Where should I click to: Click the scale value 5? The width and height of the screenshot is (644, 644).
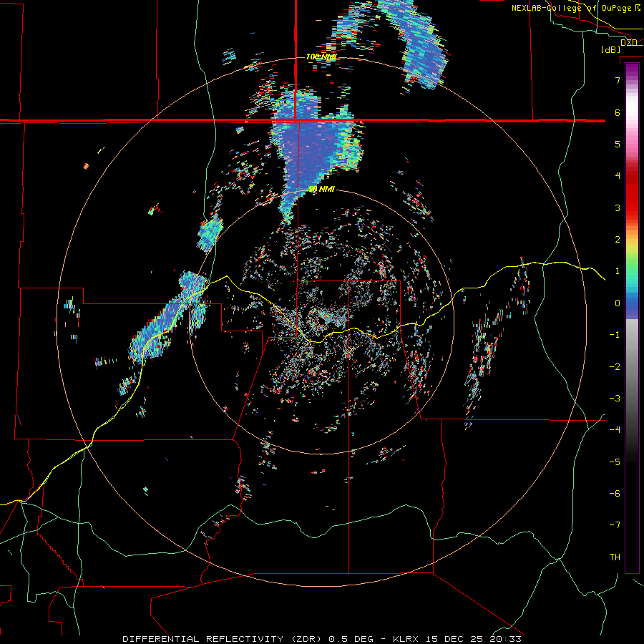click(x=618, y=144)
